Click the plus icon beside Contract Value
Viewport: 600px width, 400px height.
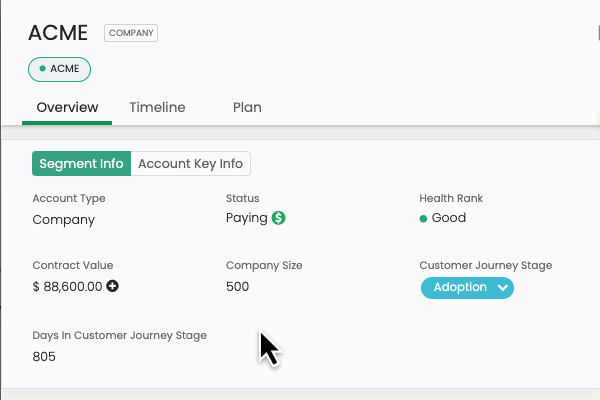click(112, 286)
